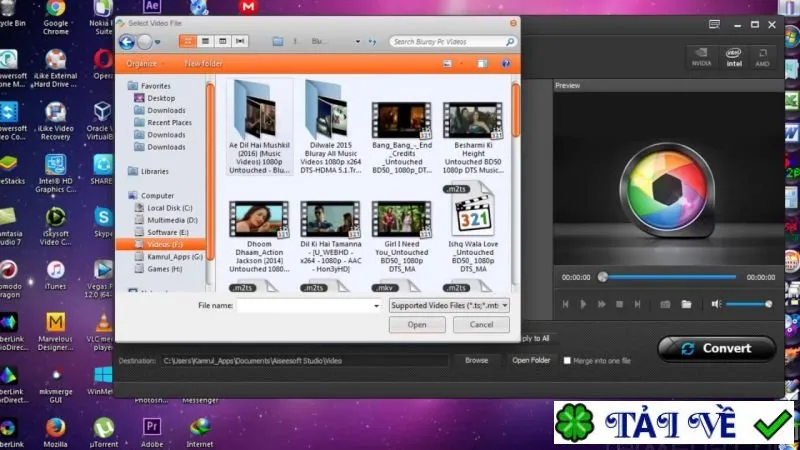Viewport: 800px width, 450px height.
Task: Adjust the volume slider in preview
Action: [x=747, y=304]
